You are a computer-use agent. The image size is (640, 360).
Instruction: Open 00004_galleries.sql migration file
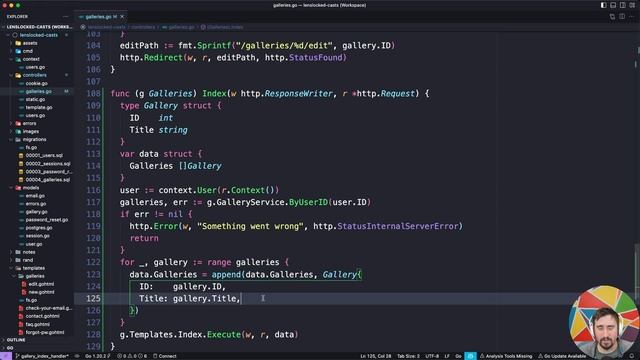pos(47,180)
